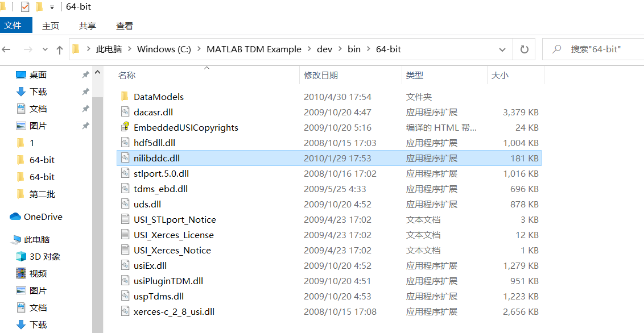644x333 pixels.
Task: Click the 视频 film icon in sidebar
Action: (x=20, y=273)
